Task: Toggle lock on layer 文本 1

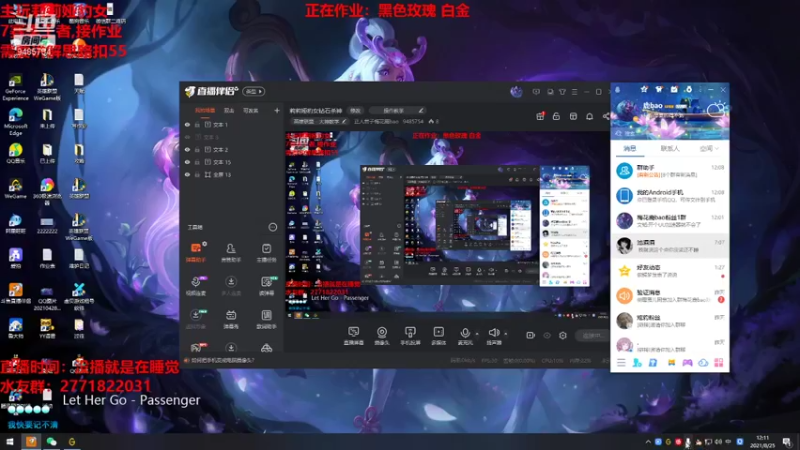Action: 197,124
